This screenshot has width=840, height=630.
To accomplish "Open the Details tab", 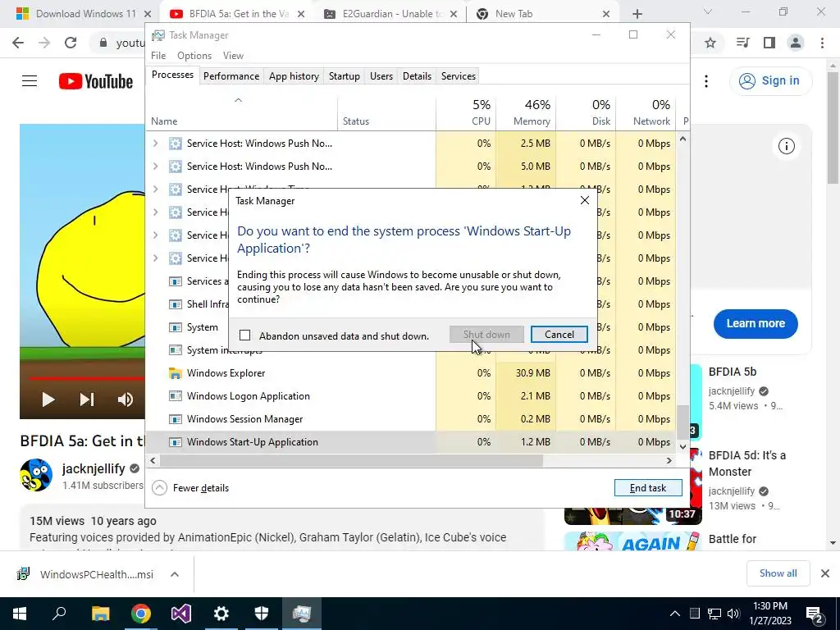I will click(417, 76).
